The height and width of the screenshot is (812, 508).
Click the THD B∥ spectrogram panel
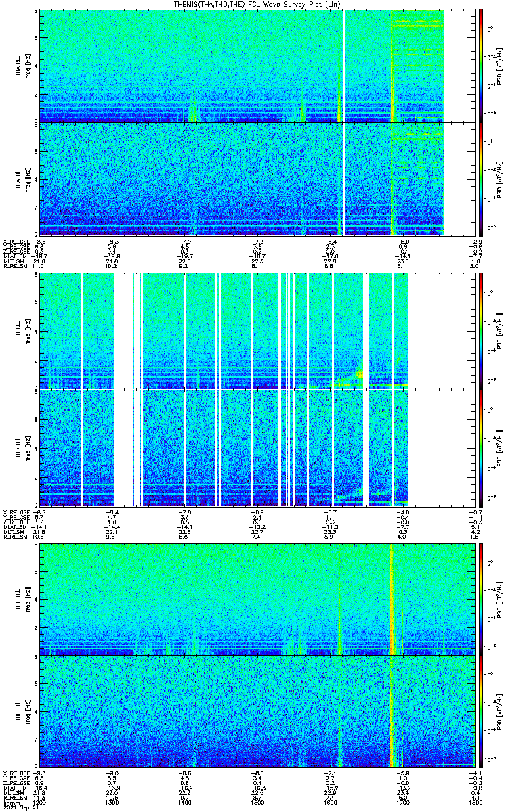[x=257, y=447]
